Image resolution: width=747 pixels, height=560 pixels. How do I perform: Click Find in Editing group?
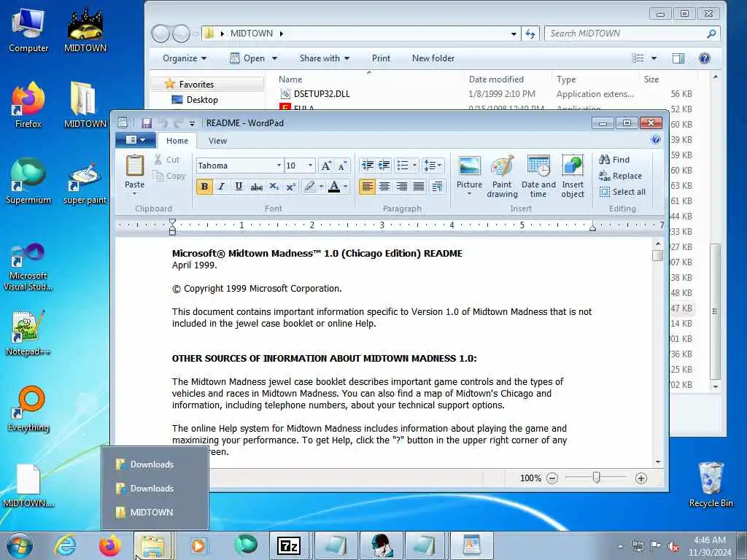pyautogui.click(x=614, y=160)
